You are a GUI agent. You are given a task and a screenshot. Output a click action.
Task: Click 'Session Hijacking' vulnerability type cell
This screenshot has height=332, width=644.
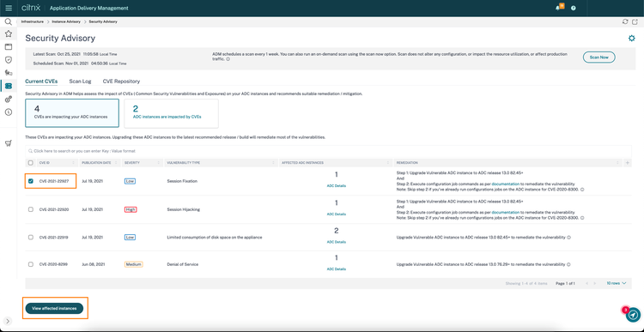tap(183, 209)
